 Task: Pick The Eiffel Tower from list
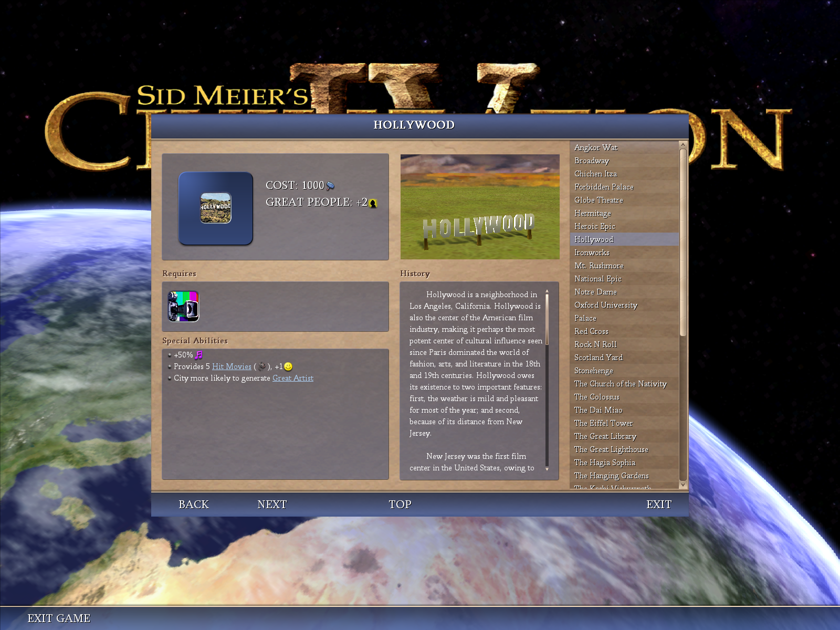pyautogui.click(x=603, y=423)
